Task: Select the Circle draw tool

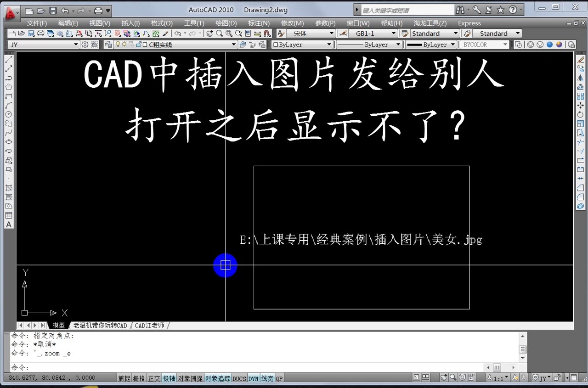Action: [9, 114]
